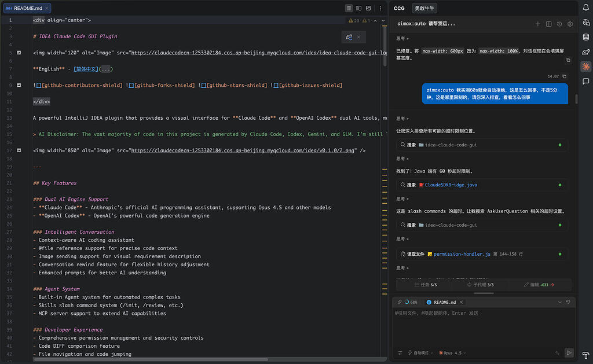This screenshot has width=593, height=364.
Task: Jump to previous highlighted problem arrow
Action: click(375, 20)
